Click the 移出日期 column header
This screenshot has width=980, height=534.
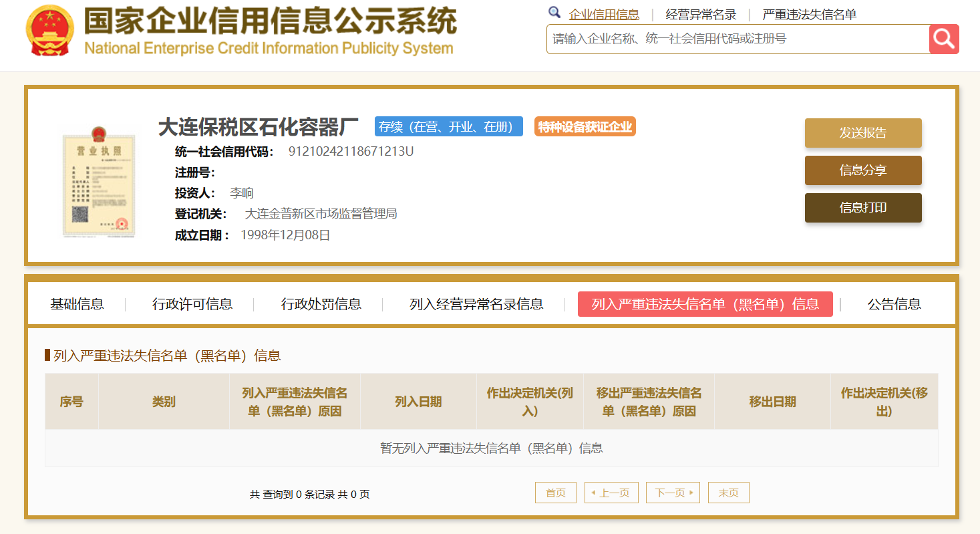(772, 402)
